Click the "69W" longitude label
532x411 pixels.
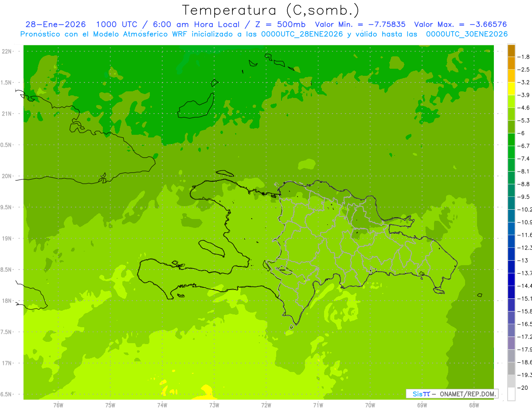tap(422, 406)
